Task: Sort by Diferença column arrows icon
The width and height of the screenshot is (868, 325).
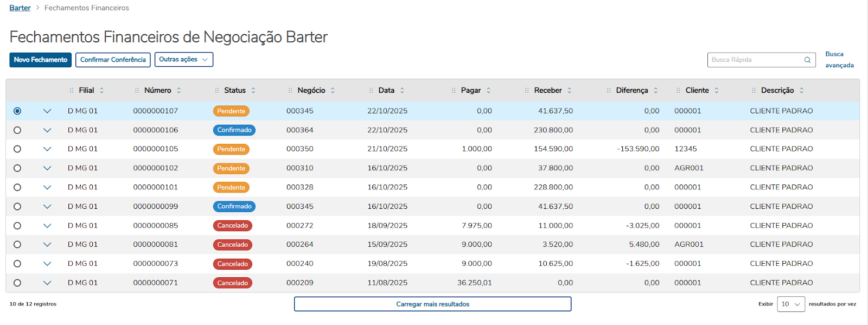Action: point(655,91)
